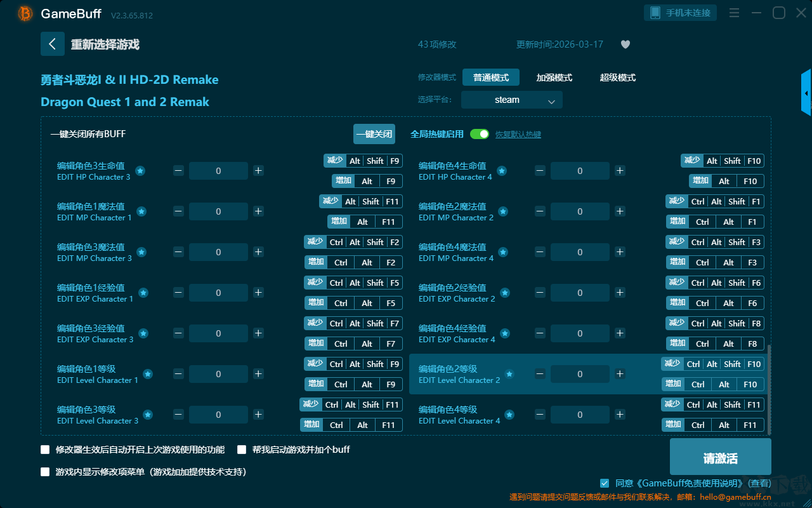Click star icon for 编辑角色1魔法值

tap(141, 211)
